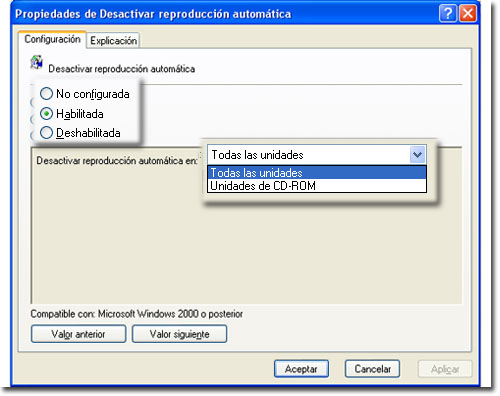Confirm with the Aceptar button
The height and width of the screenshot is (396, 500).
pyautogui.click(x=301, y=369)
